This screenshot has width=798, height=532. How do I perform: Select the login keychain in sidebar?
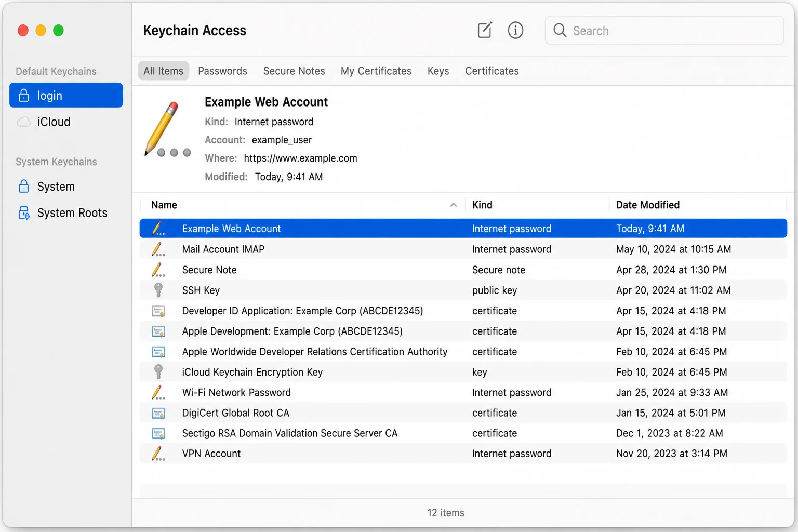pos(66,95)
